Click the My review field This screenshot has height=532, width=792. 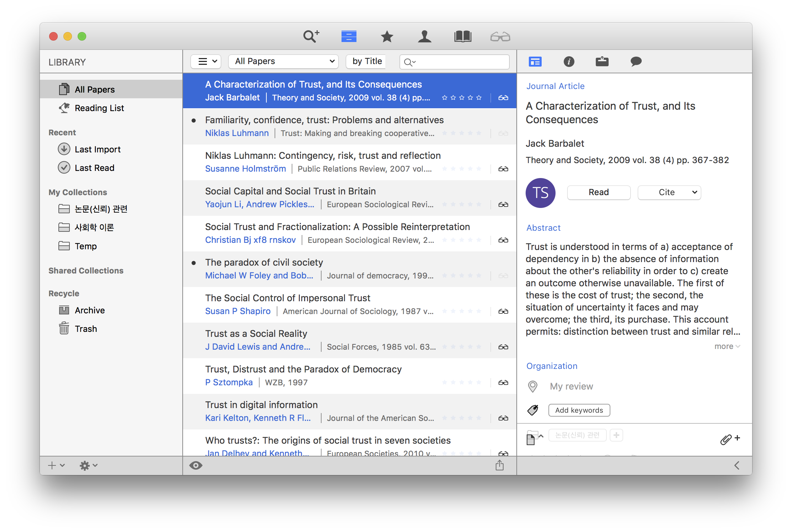tap(571, 386)
